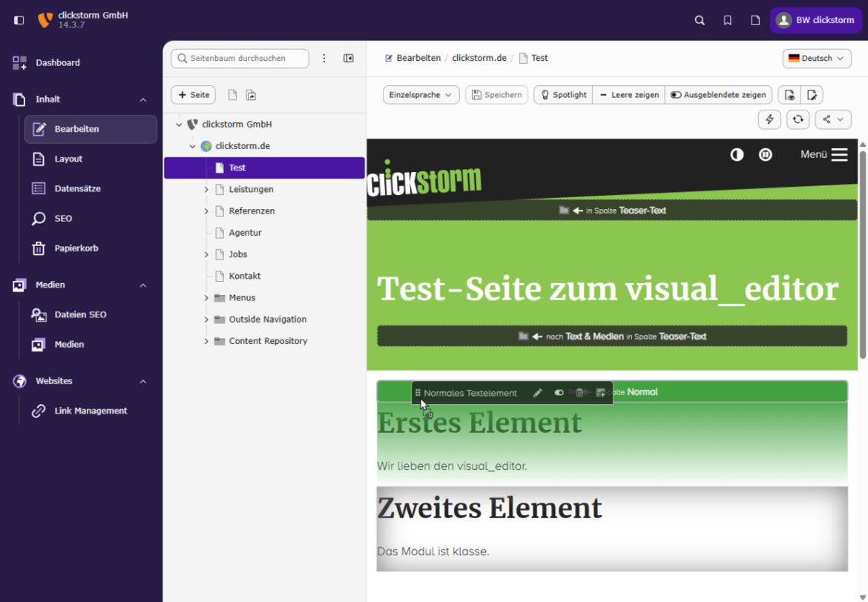The height and width of the screenshot is (602, 868).
Task: Click the reload circular arrows icon
Action: coord(798,119)
